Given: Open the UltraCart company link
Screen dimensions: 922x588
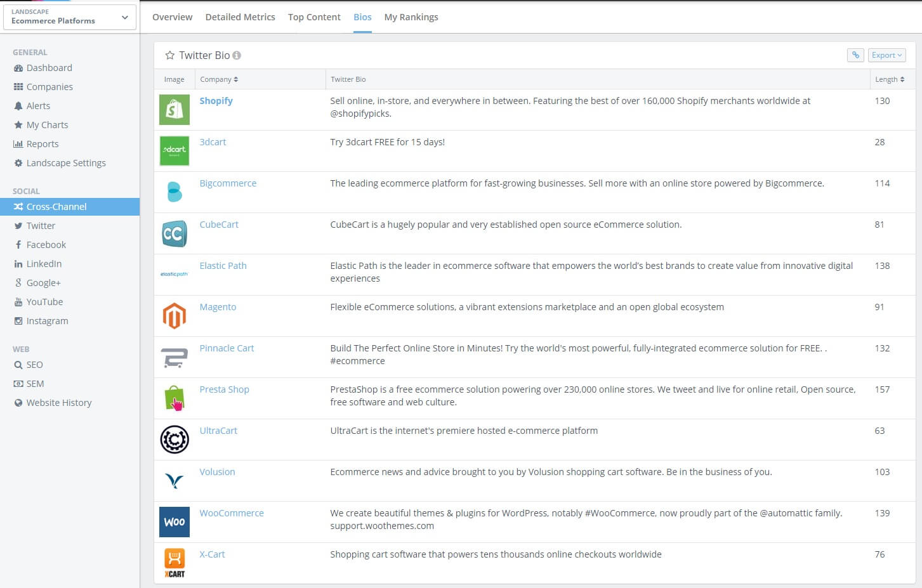Looking at the screenshot, I should 218,431.
